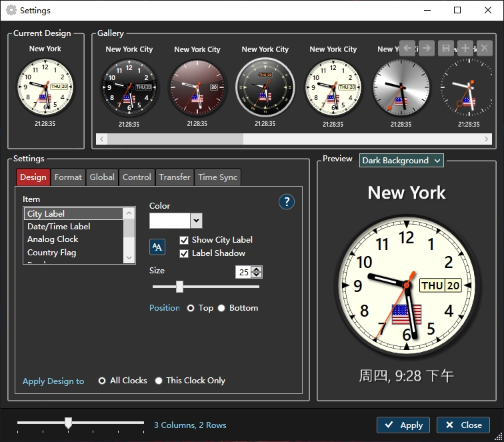This screenshot has height=442, width=504.
Task: Open the Time Sync tab
Action: coord(217,177)
